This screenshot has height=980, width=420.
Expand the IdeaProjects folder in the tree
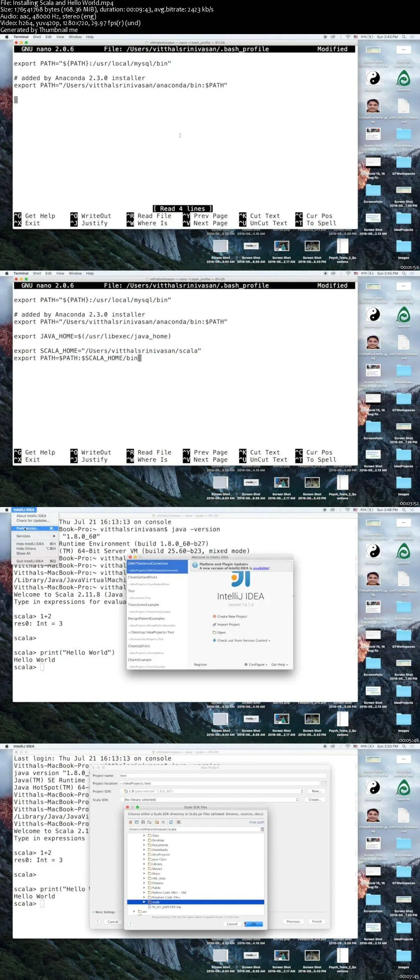pyautogui.click(x=144, y=854)
